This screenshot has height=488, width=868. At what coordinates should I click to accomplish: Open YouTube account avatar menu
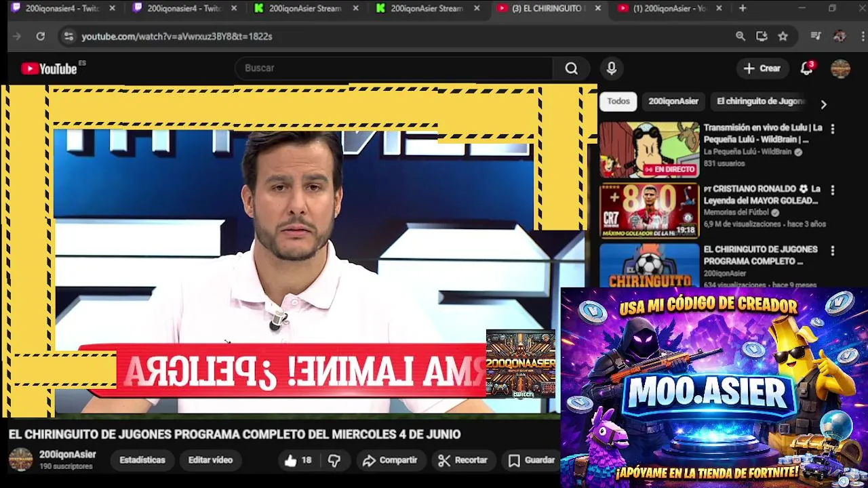pyautogui.click(x=840, y=68)
